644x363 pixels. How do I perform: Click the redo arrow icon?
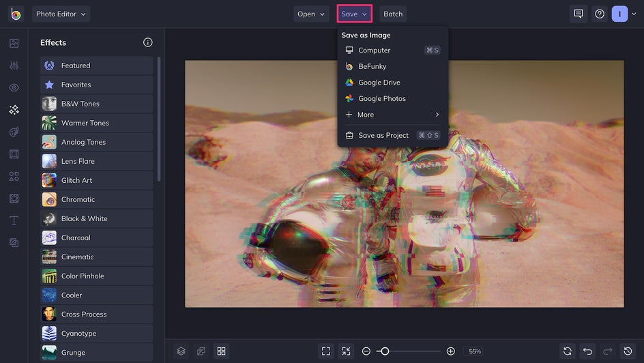click(608, 351)
